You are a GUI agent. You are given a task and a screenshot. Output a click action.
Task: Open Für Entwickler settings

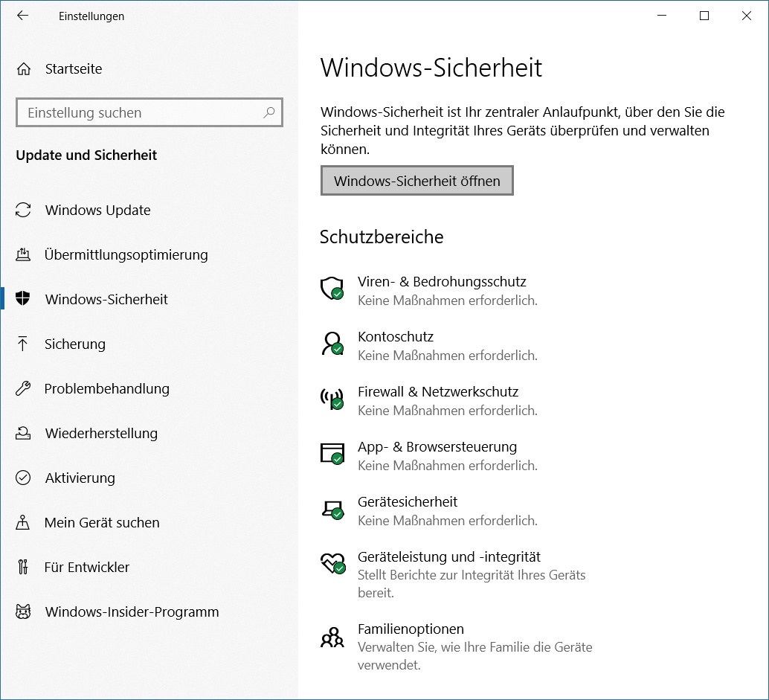tap(86, 568)
